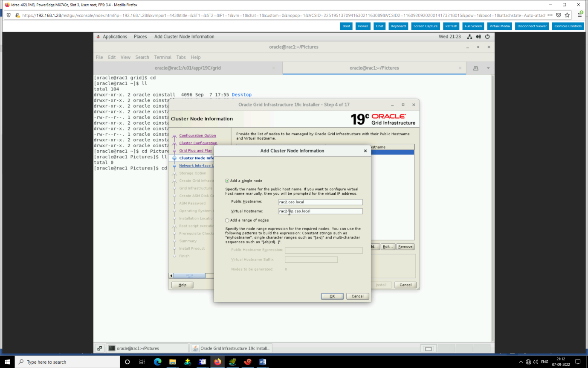Open the iDRAC Chat panel
Image resolution: width=588 pixels, height=368 pixels.
coord(379,26)
